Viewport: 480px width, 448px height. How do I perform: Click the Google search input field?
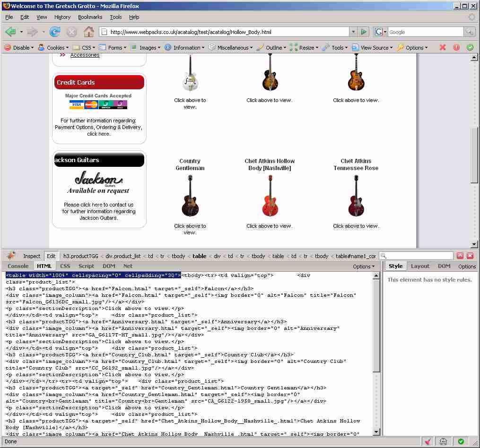click(x=425, y=32)
